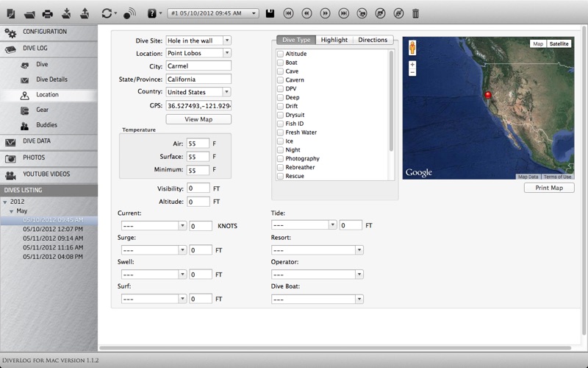Go to the next dive record
Screen dimensions: 588x368
click(x=325, y=13)
